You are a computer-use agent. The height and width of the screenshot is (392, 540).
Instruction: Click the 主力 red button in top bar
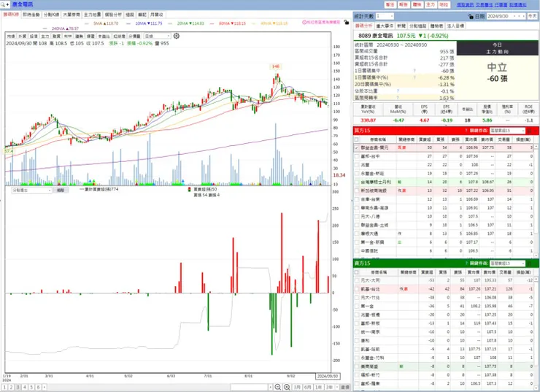coord(430,4)
